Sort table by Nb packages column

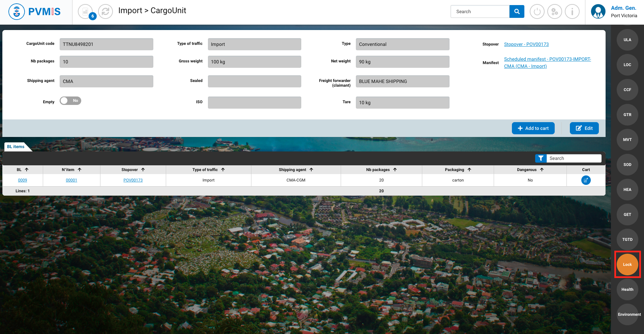pos(395,170)
